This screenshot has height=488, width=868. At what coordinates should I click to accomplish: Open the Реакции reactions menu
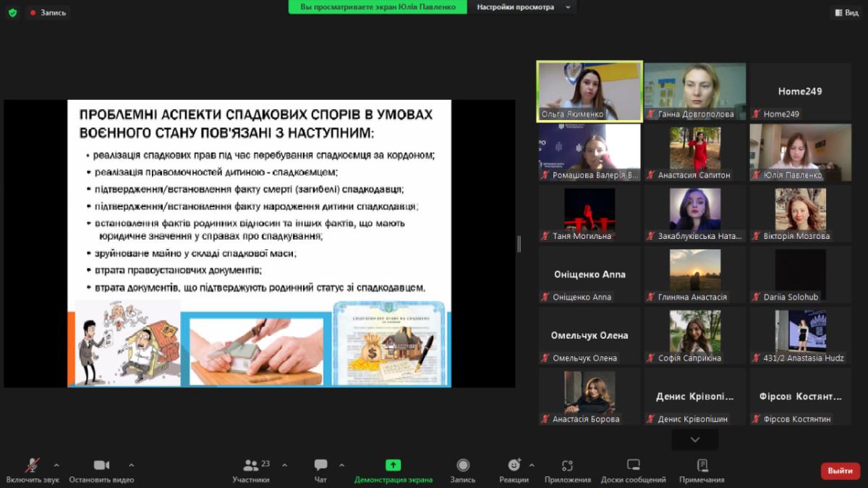[x=514, y=470]
